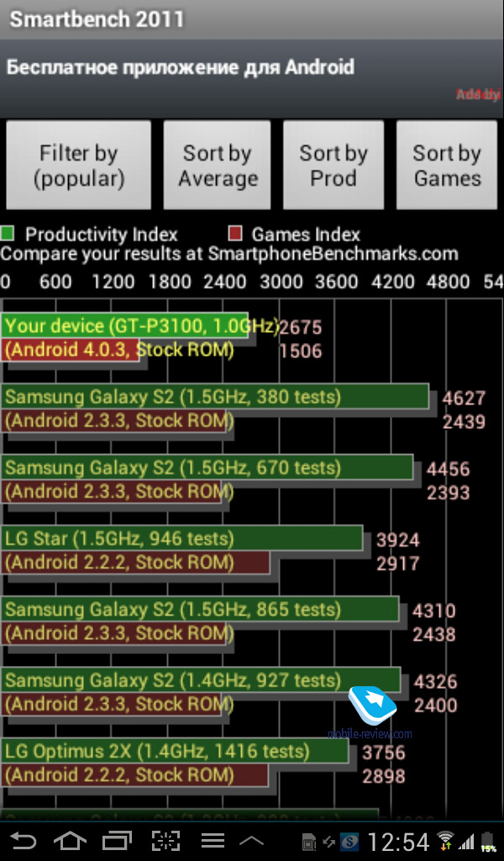Viewport: 504px width, 861px height.
Task: Tap the red Android 2.2.2 bar under LG Star
Action: 135,562
